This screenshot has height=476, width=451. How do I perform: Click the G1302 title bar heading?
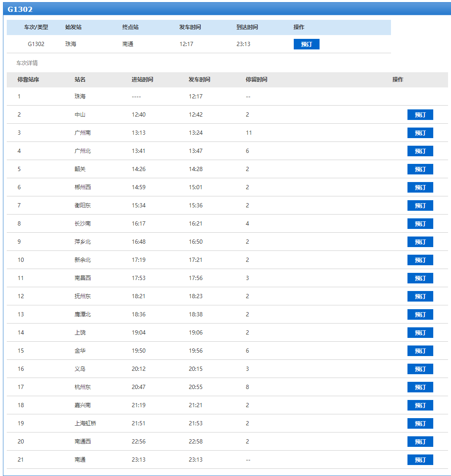(x=20, y=9)
